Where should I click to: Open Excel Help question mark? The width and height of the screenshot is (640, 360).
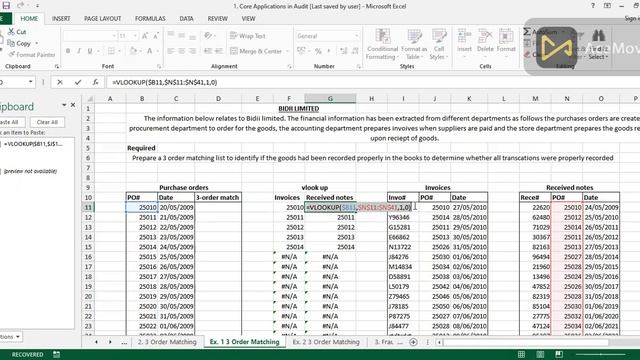click(593, 6)
